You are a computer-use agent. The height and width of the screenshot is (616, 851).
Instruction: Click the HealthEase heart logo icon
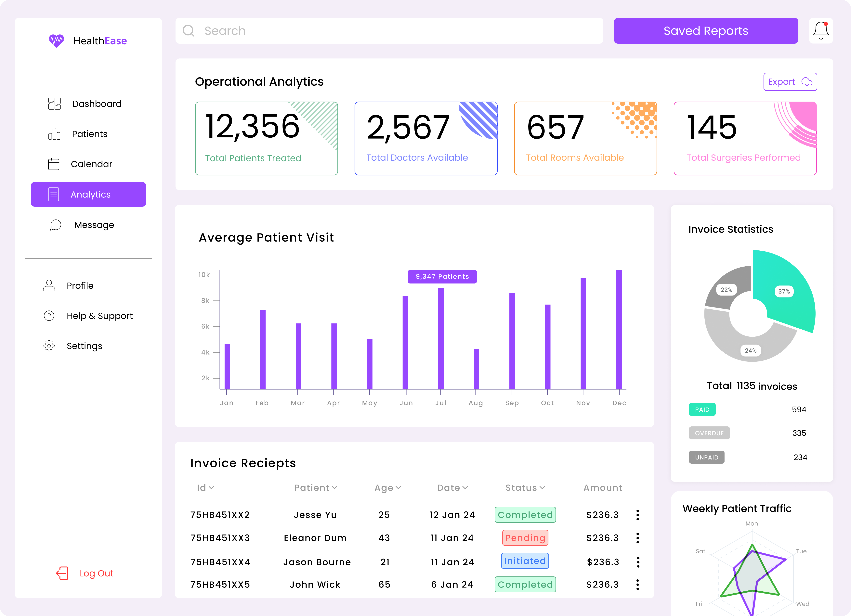[56, 41]
